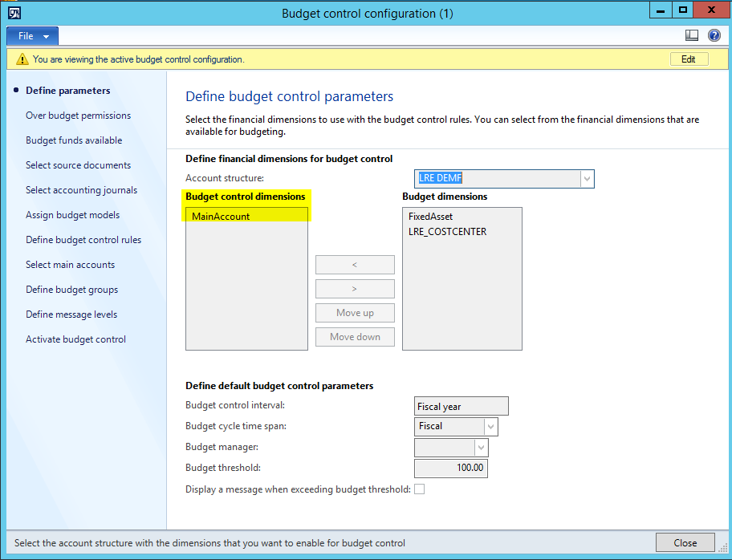732x560 pixels.
Task: Open the Budget manager dropdown
Action: [x=481, y=447]
